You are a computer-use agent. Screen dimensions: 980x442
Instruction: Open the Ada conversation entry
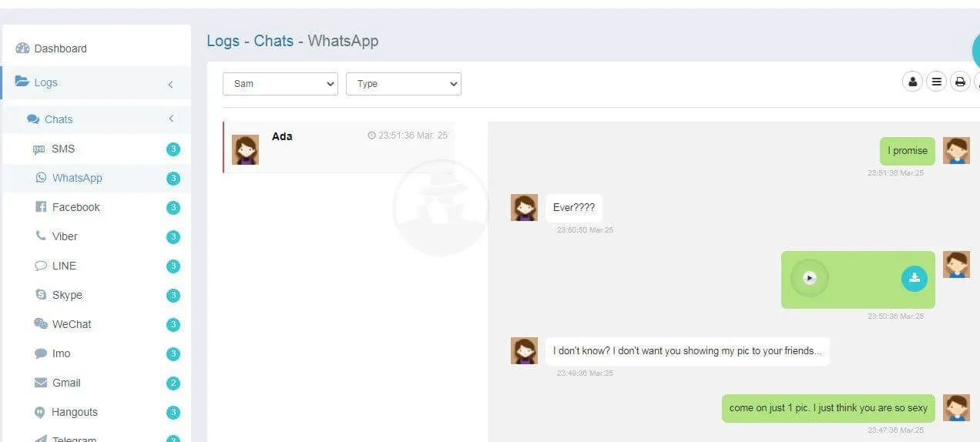[339, 147]
